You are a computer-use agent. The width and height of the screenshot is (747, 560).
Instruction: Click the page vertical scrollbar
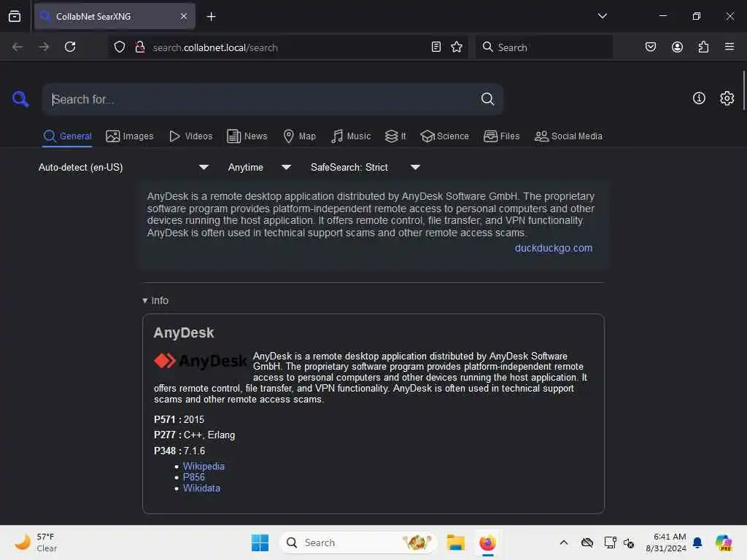[x=743, y=90]
